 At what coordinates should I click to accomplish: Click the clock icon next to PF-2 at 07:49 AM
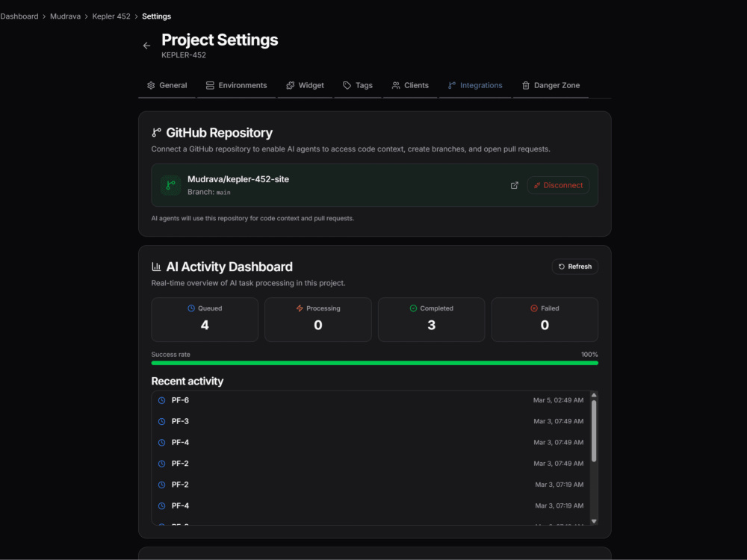coord(161,464)
